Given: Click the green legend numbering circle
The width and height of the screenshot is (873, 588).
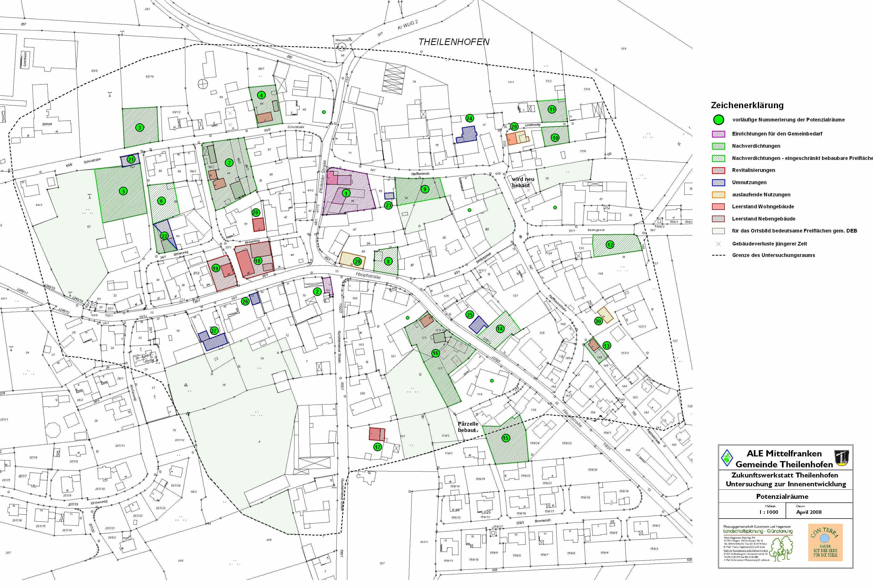Looking at the screenshot, I should [x=718, y=120].
